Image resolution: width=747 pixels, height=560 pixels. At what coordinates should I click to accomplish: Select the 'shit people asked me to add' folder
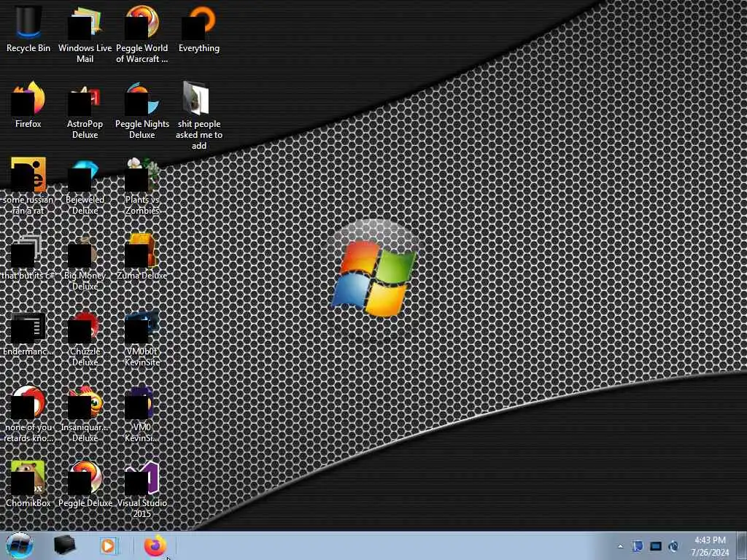[x=199, y=115]
